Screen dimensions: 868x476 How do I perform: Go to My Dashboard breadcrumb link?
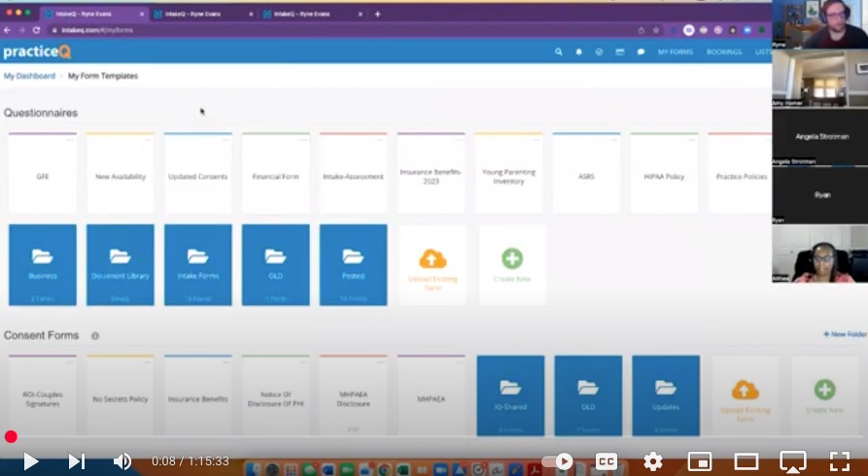[x=29, y=76]
